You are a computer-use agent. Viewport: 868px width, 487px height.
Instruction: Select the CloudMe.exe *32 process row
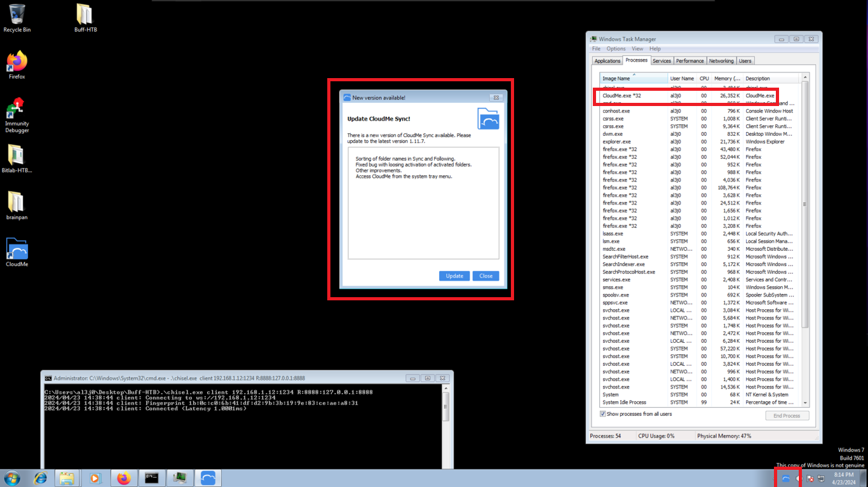[x=700, y=96]
